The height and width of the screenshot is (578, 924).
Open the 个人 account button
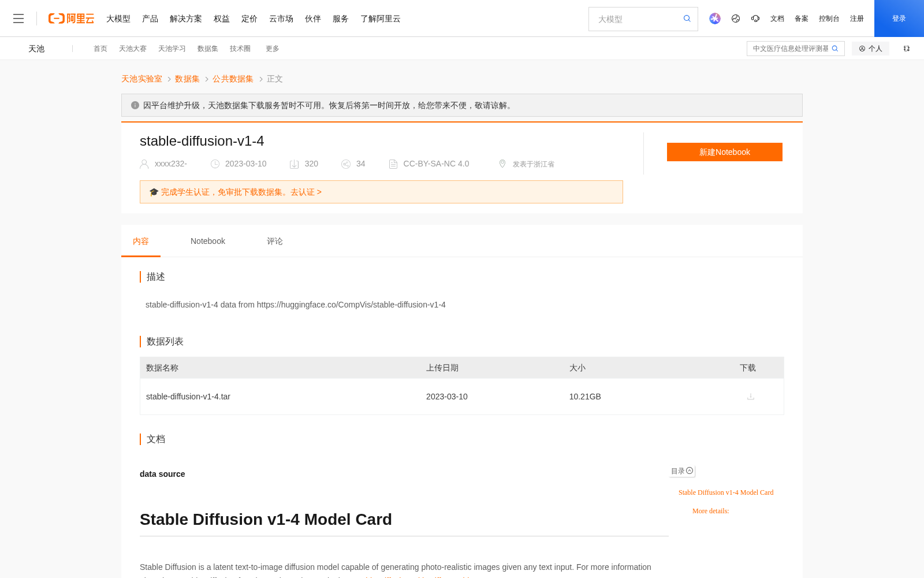(870, 49)
